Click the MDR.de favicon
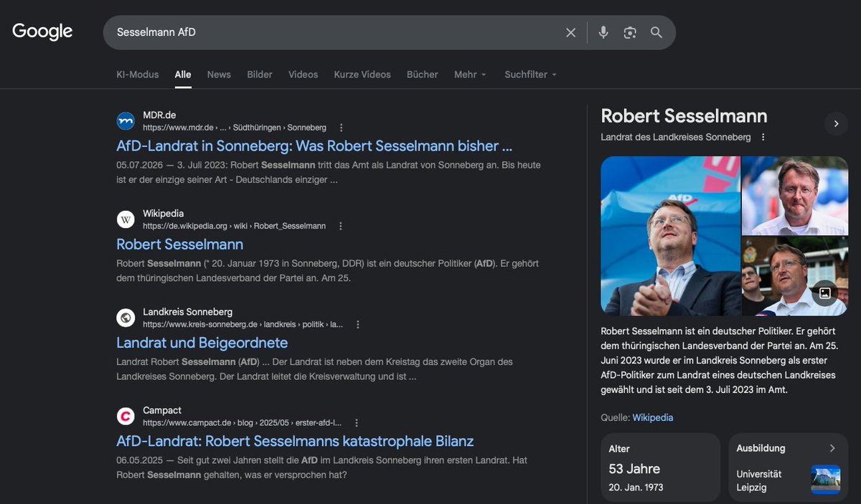This screenshot has height=504, width=861. coord(126,121)
